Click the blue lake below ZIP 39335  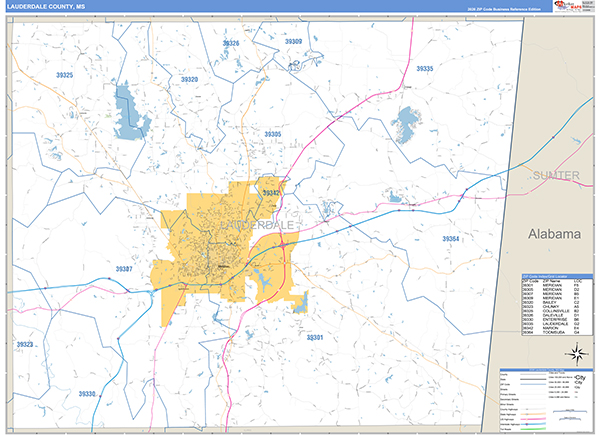point(406,126)
